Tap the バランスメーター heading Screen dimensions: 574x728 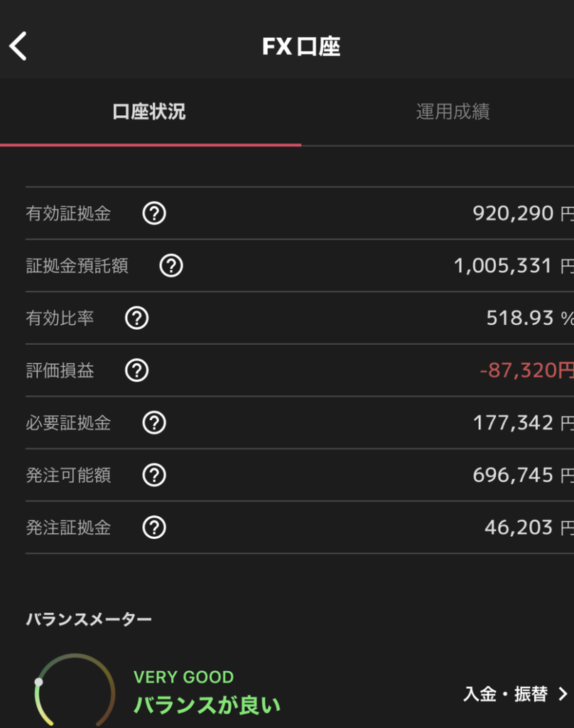(x=89, y=620)
